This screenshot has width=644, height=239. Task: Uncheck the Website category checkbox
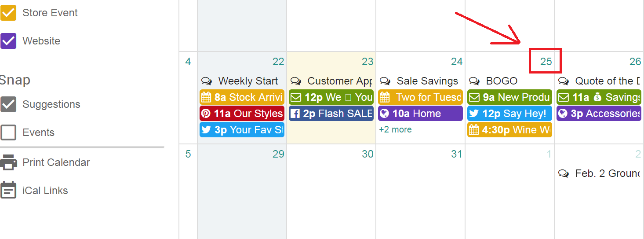tap(8, 41)
